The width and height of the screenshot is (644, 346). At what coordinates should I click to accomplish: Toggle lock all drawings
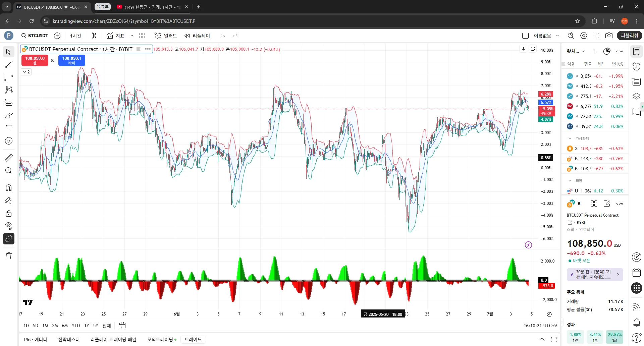[x=9, y=213]
